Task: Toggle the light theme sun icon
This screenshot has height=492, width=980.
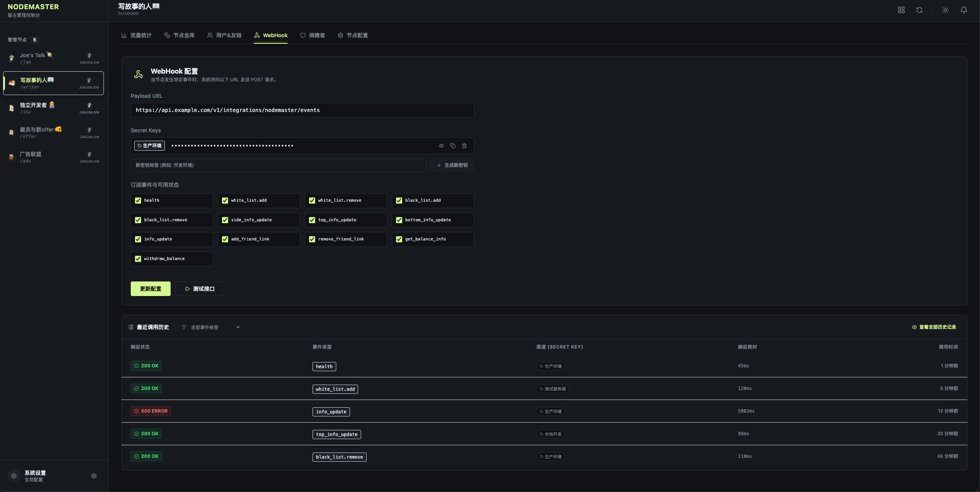Action: point(945,10)
